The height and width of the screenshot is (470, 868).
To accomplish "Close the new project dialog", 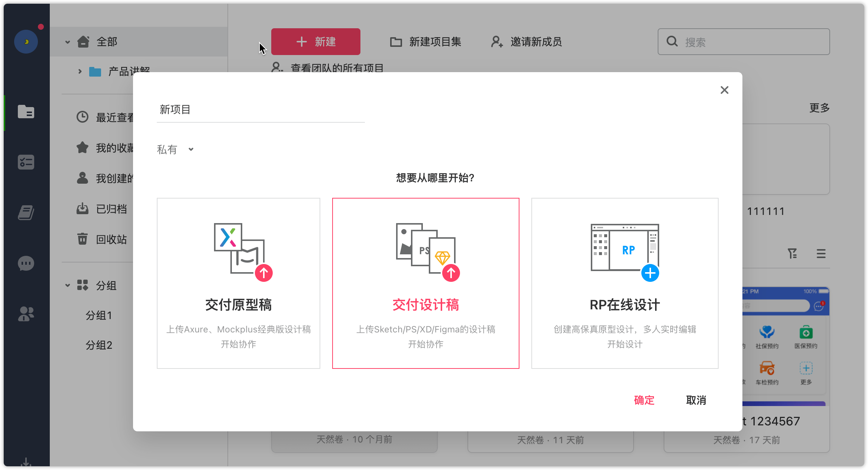I will click(724, 90).
